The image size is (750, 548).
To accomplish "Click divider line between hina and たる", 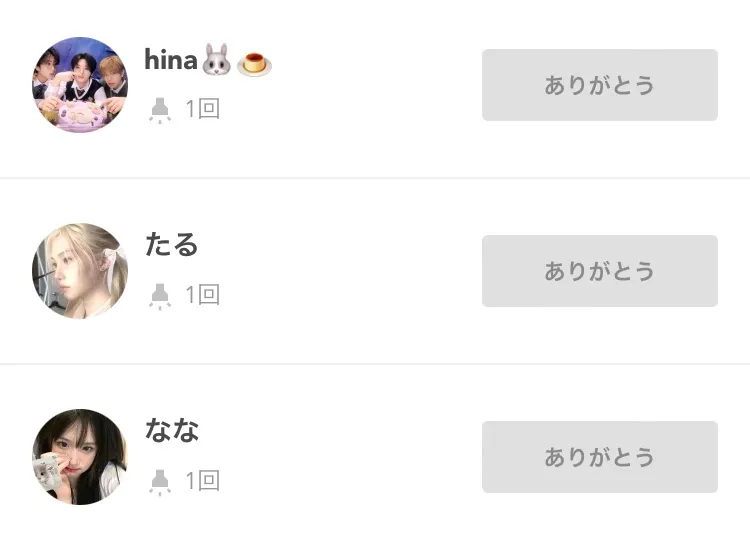I will coord(375,178).
